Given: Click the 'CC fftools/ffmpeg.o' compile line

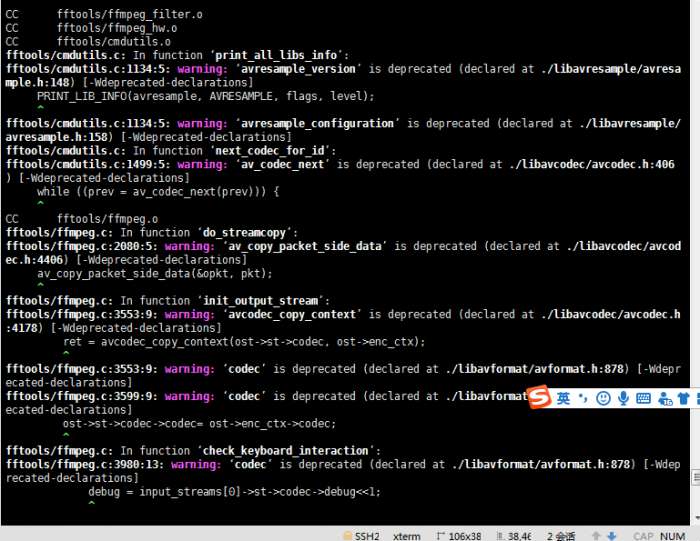Looking at the screenshot, I should click(x=82, y=219).
